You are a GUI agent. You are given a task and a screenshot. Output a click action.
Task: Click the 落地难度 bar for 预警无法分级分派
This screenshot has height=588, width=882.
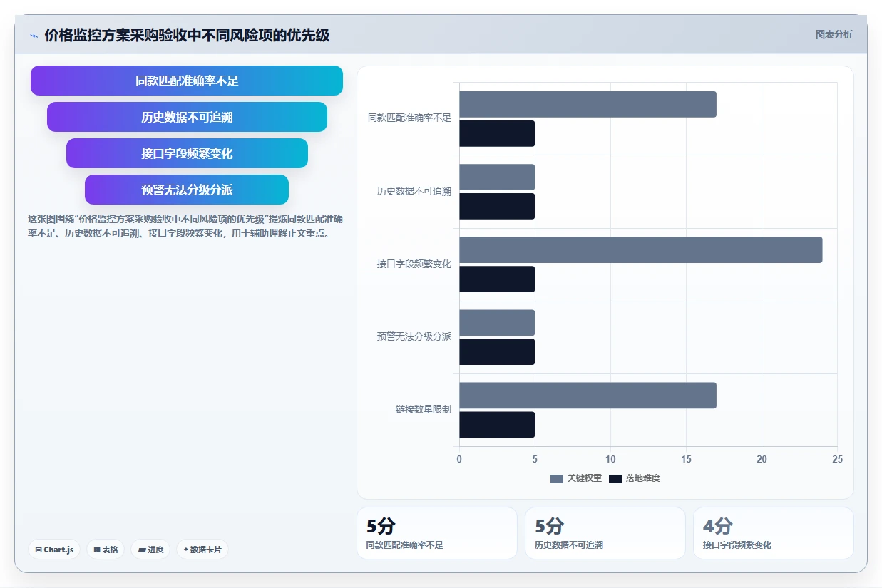(497, 351)
